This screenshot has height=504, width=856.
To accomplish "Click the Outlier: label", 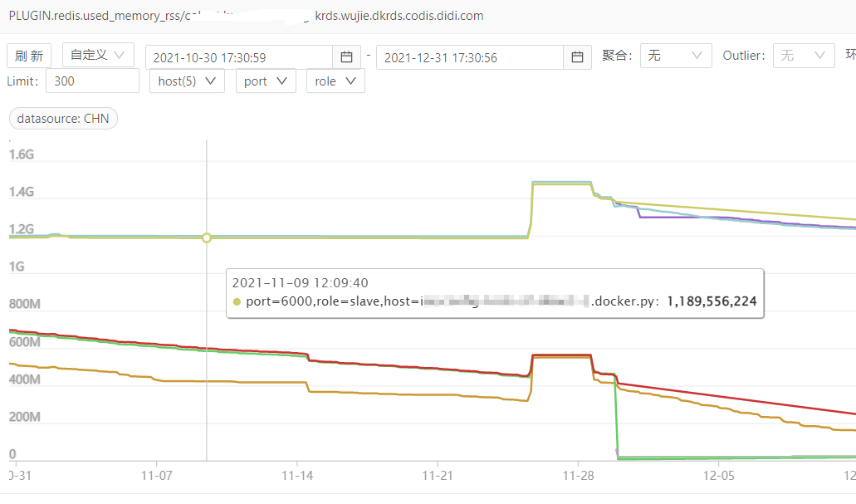I will 744,56.
